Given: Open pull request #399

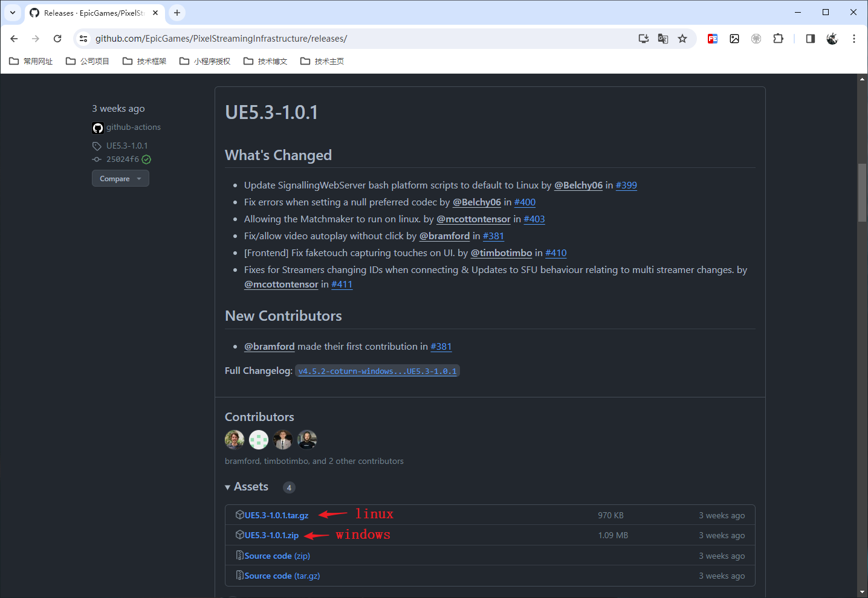Looking at the screenshot, I should pos(626,185).
